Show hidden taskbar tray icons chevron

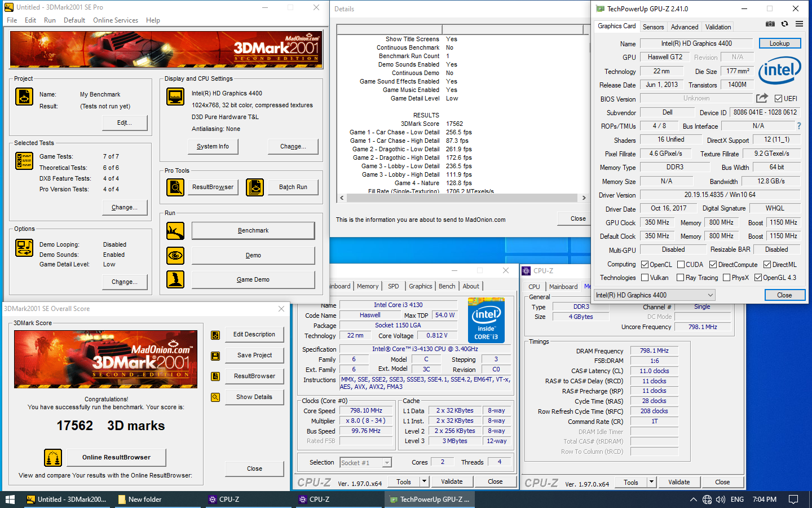693,500
